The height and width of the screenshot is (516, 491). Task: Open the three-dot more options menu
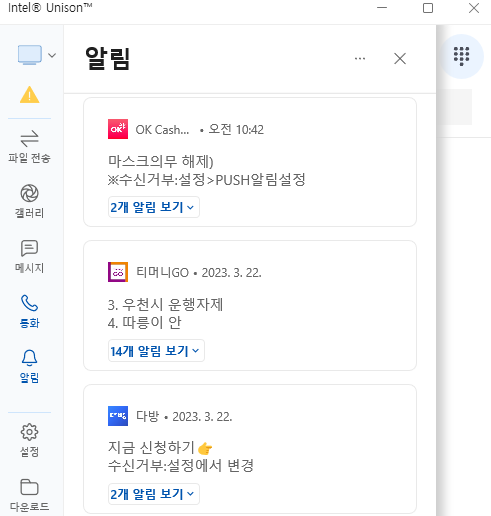(x=360, y=59)
